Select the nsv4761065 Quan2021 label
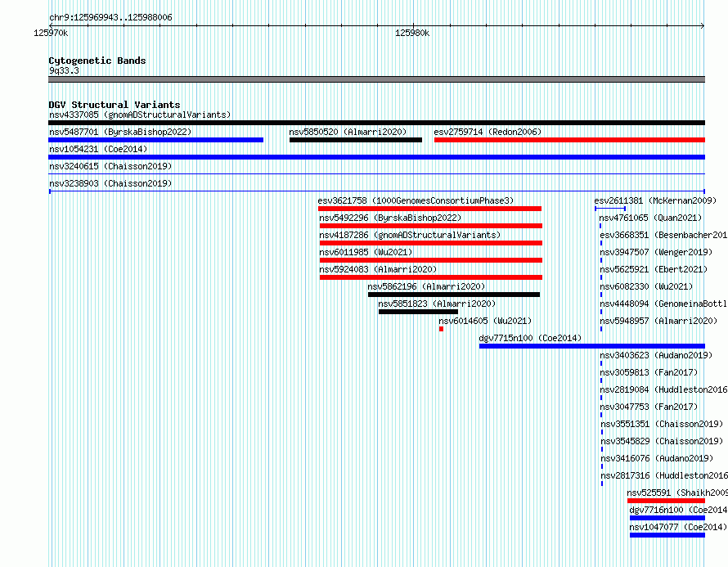 650,218
